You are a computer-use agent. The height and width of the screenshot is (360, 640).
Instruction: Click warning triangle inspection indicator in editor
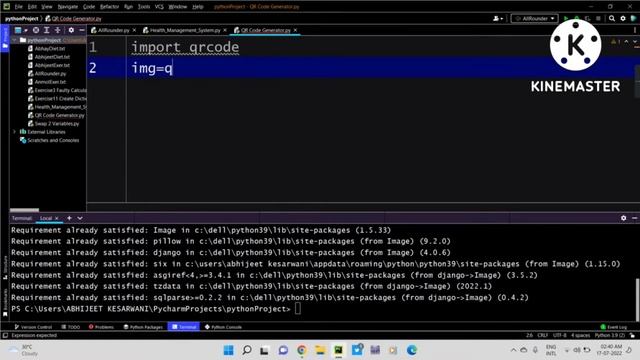click(615, 42)
